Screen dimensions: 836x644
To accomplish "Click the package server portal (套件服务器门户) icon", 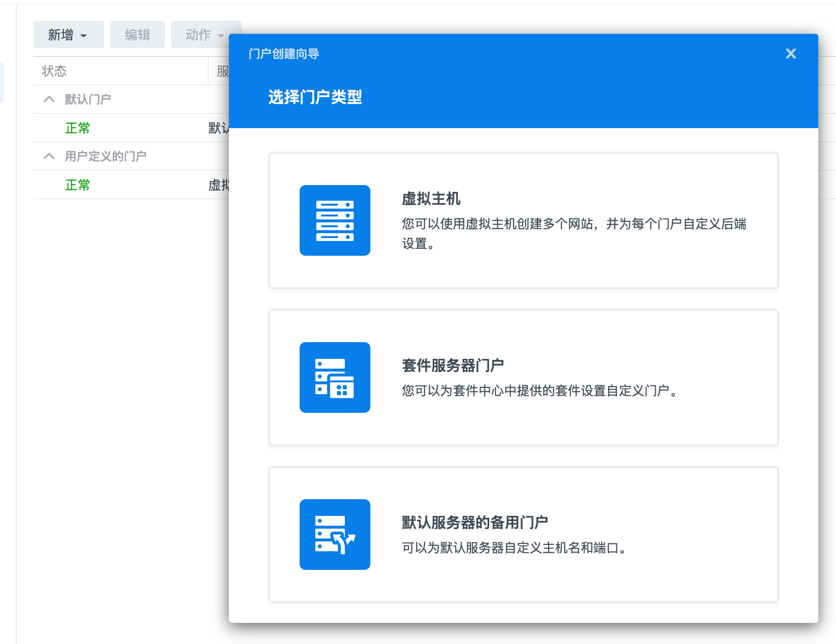I will (x=335, y=377).
